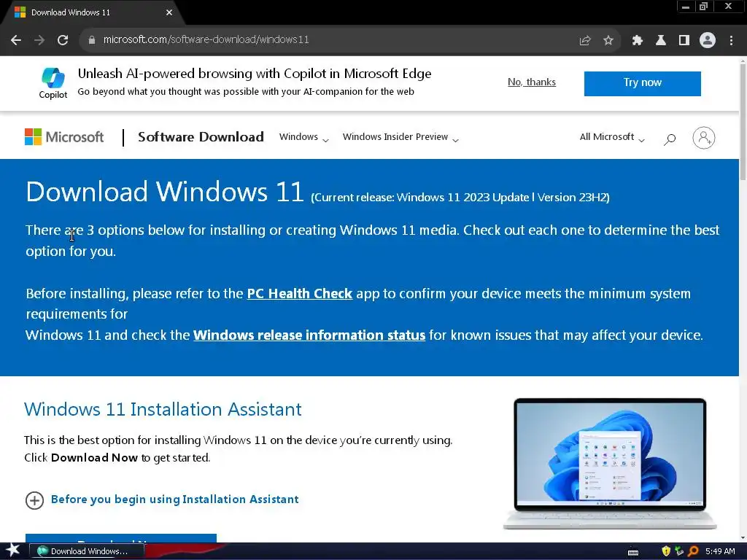
Task: Bookmark this page with the star icon
Action: [608, 41]
